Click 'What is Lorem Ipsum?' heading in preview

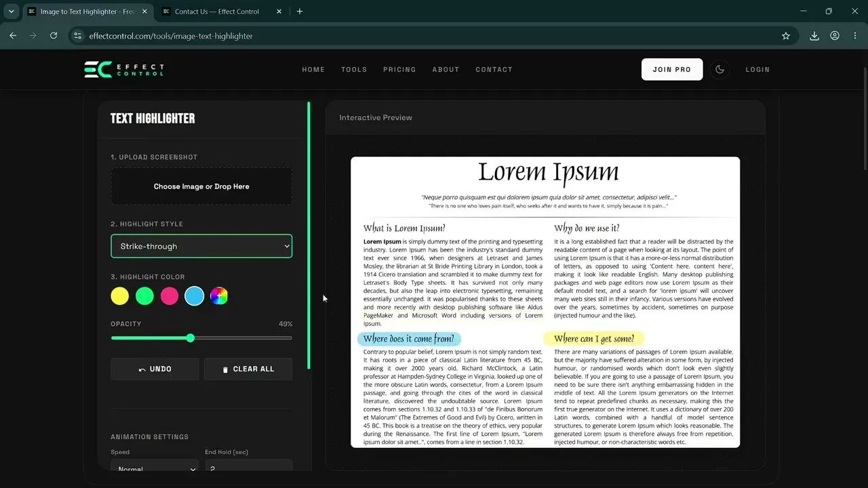[x=404, y=228]
